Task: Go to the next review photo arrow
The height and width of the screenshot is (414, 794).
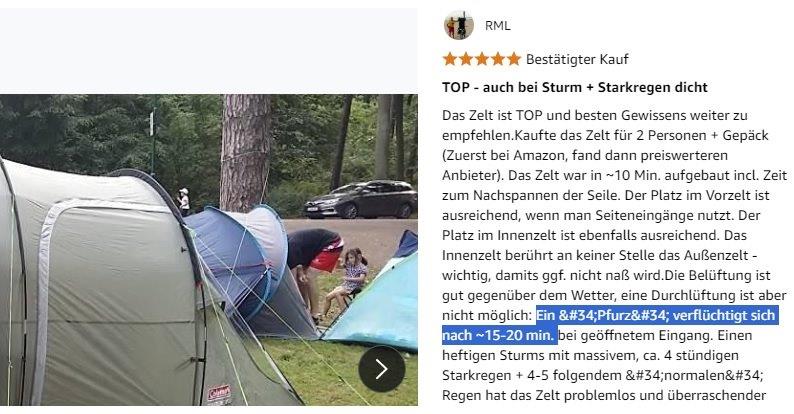Action: [381, 369]
